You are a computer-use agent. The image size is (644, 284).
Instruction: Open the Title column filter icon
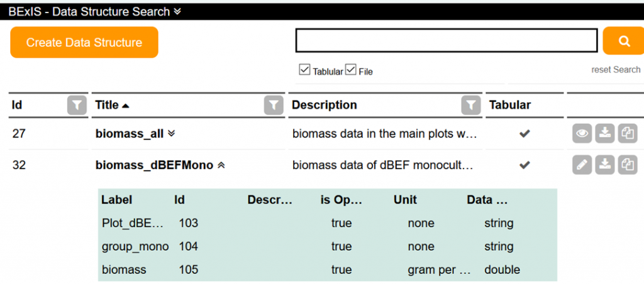click(274, 106)
